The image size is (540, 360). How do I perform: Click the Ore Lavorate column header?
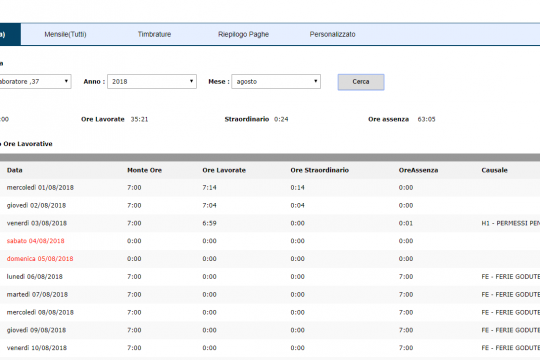(224, 170)
